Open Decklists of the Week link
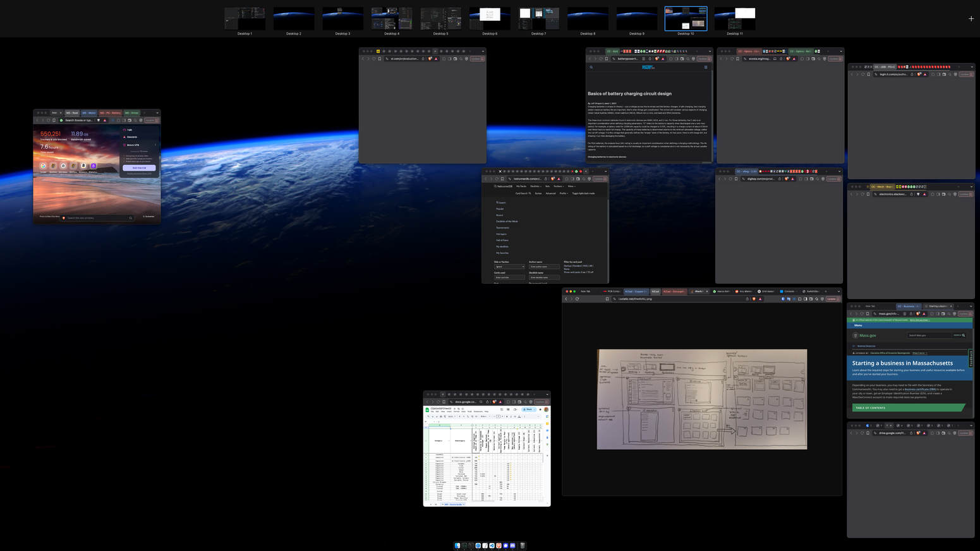This screenshot has width=980, height=551. 507,221
